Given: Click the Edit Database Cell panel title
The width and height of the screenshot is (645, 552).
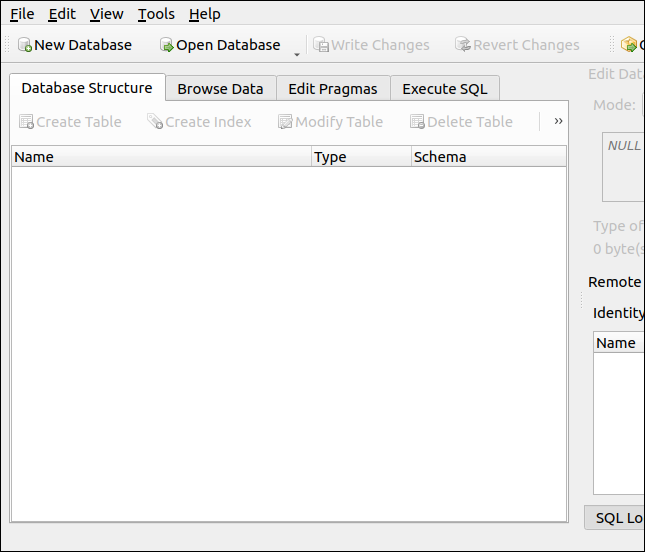Looking at the screenshot, I should pyautogui.click(x=616, y=74).
